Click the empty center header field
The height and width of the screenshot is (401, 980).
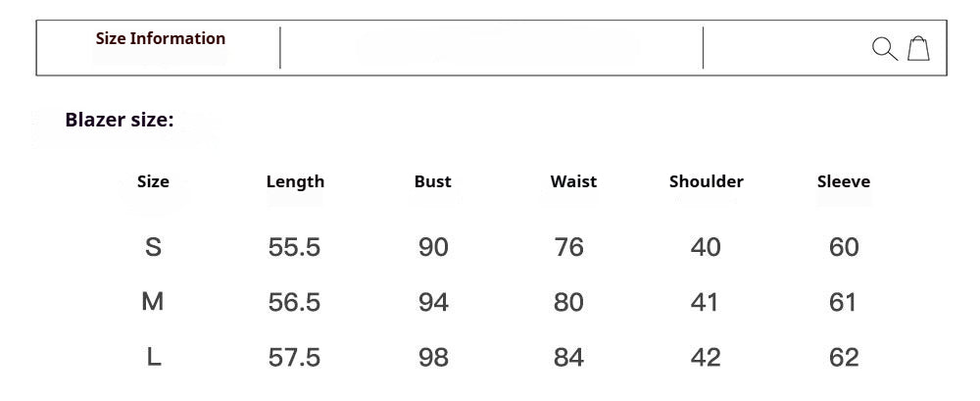491,47
